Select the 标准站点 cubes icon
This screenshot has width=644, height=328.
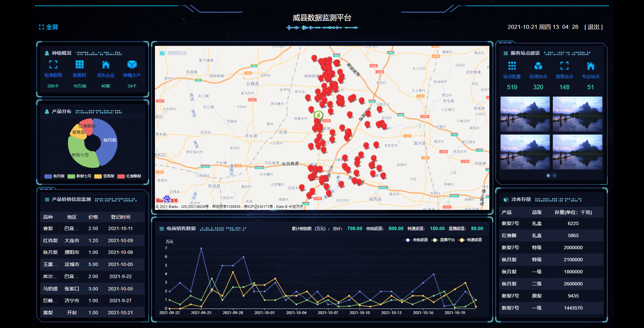click(538, 66)
